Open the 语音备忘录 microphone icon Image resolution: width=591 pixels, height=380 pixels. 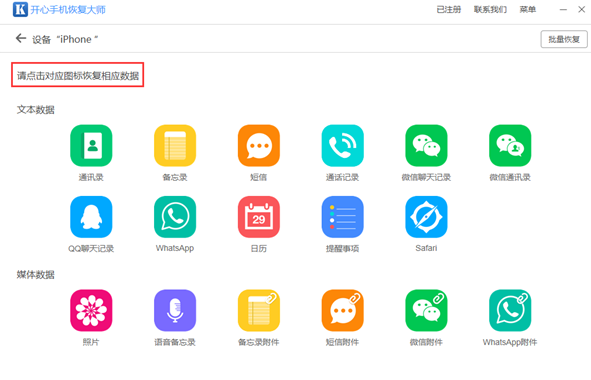[175, 310]
